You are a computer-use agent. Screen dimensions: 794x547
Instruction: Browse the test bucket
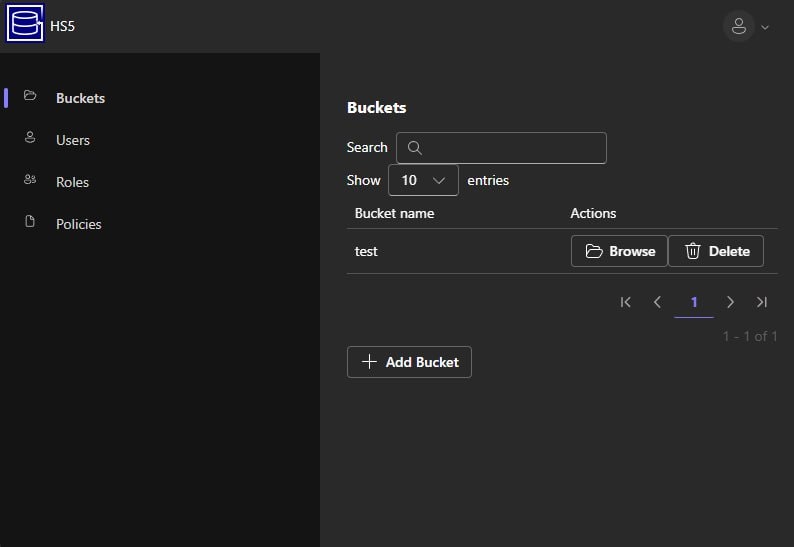(x=619, y=251)
